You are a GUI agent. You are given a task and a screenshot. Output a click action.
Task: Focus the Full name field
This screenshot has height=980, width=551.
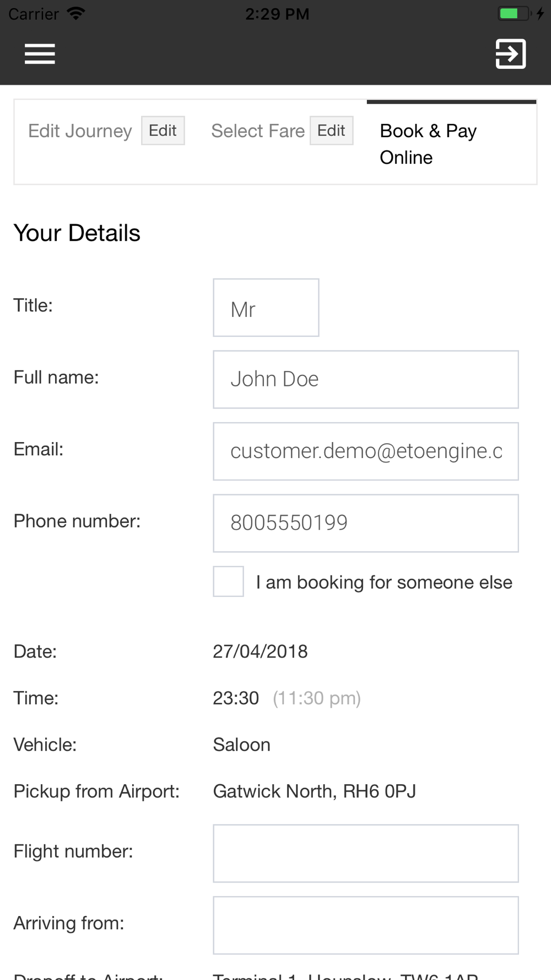click(366, 379)
